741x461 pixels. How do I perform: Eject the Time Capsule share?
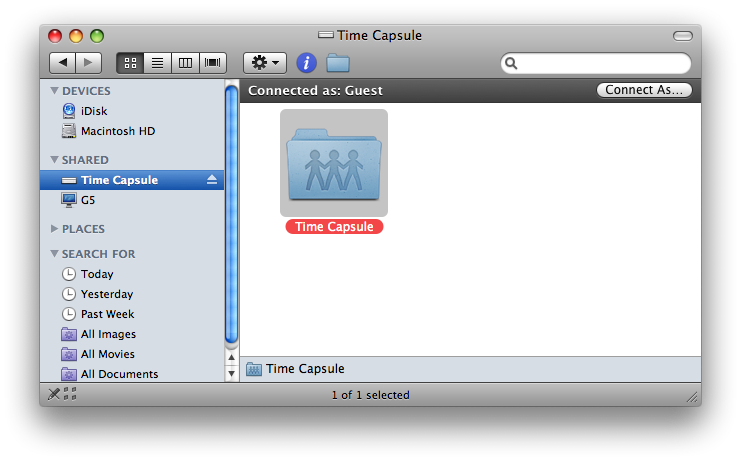pyautogui.click(x=212, y=179)
